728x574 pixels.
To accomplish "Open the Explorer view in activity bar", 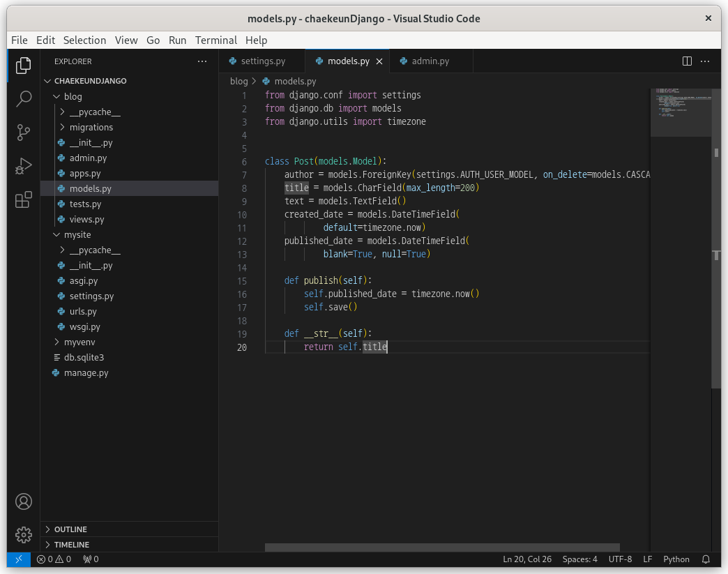I will pyautogui.click(x=23, y=66).
